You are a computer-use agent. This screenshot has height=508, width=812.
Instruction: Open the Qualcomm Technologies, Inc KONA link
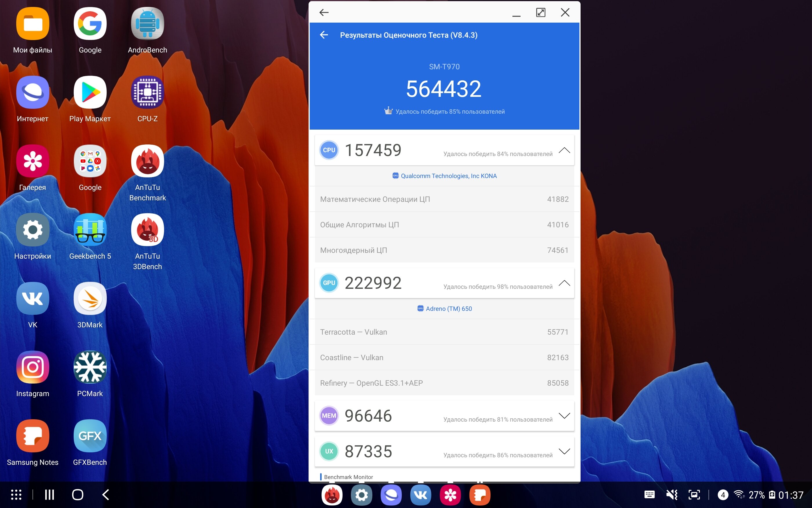tap(444, 176)
